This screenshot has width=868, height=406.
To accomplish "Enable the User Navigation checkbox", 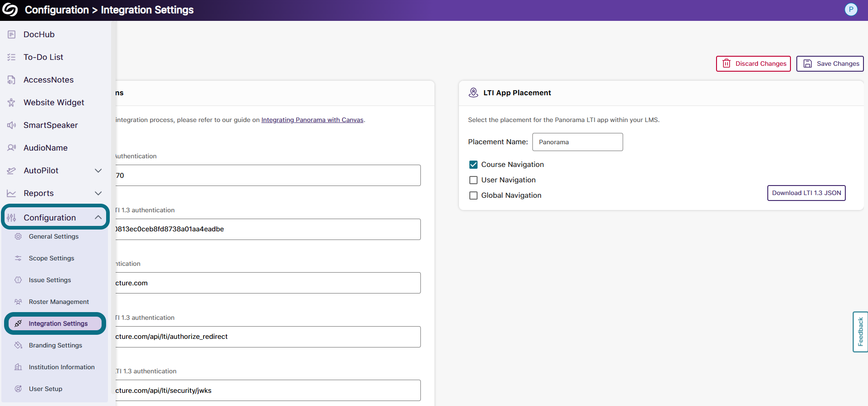I will click(x=473, y=180).
